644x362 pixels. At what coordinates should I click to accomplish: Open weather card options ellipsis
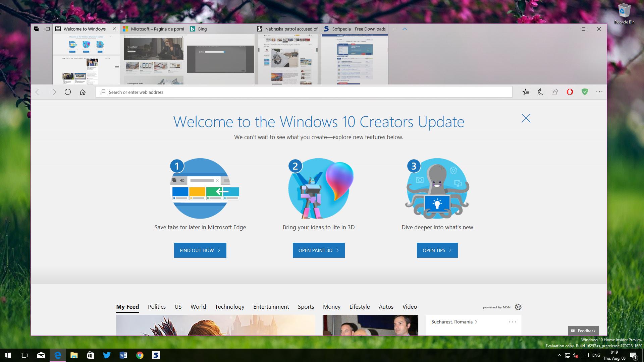513,322
